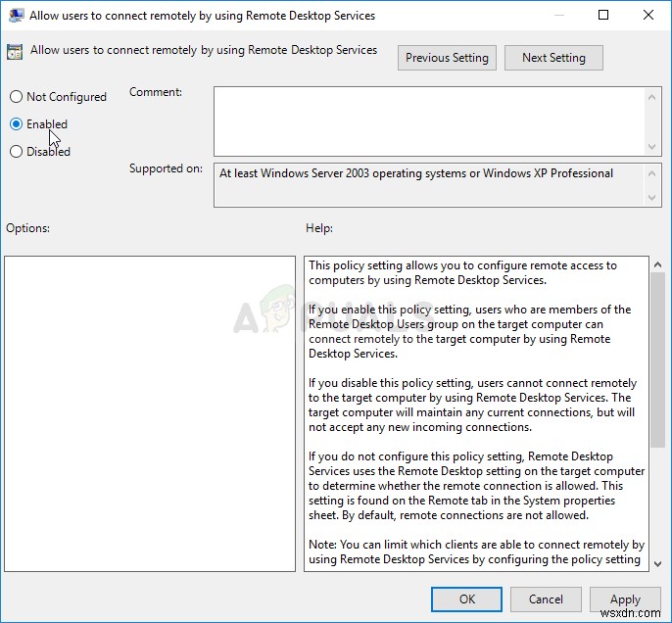Click the 'Note: You can limit' text
This screenshot has width=672, height=623.
[x=476, y=551]
